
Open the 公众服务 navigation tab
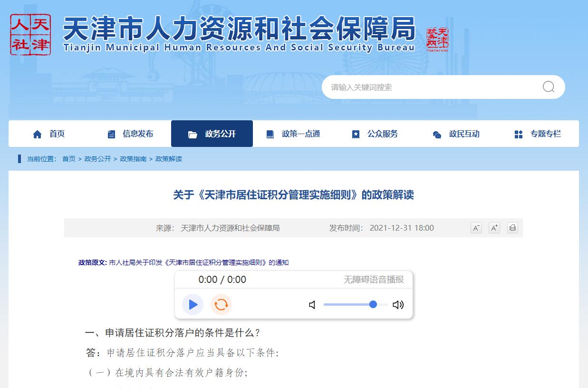click(375, 134)
